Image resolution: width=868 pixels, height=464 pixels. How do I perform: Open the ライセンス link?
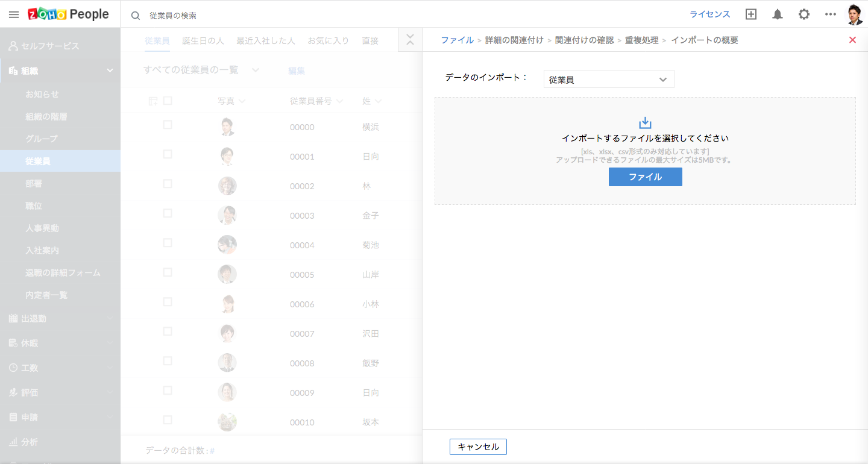(x=709, y=14)
